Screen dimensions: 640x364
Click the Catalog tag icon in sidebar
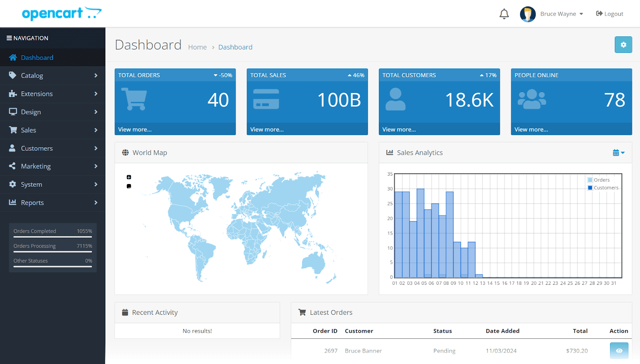12,75
